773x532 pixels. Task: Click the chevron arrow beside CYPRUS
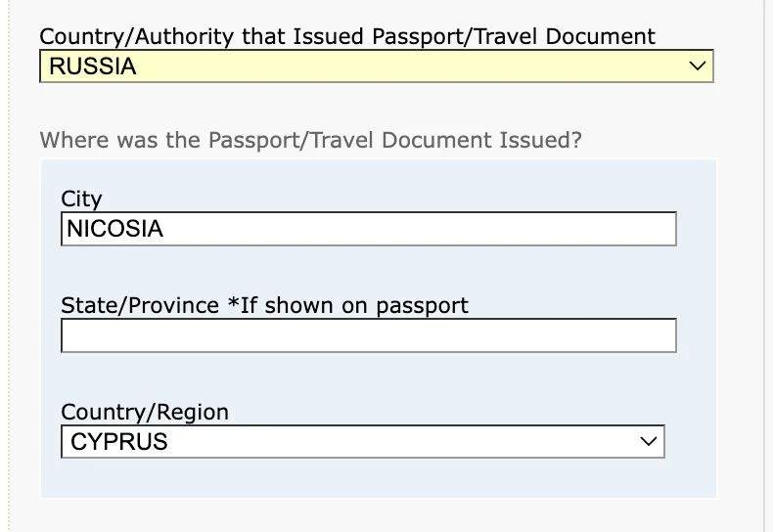click(648, 441)
